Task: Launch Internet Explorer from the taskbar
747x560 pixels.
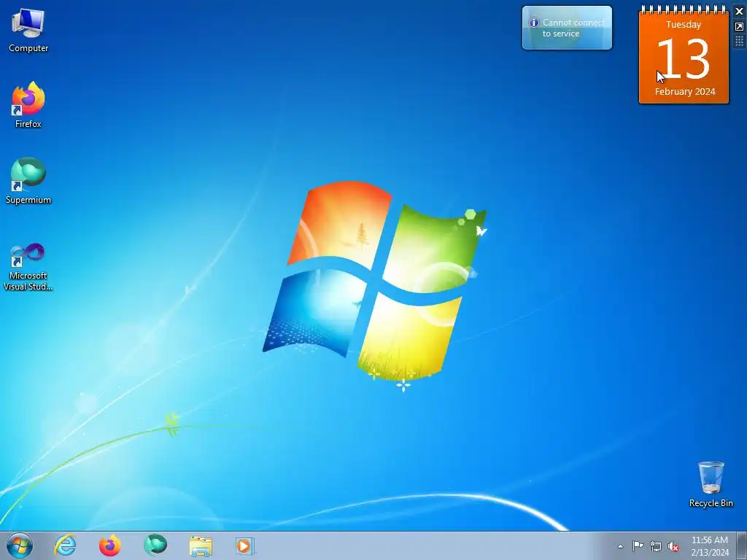Action: (65, 545)
